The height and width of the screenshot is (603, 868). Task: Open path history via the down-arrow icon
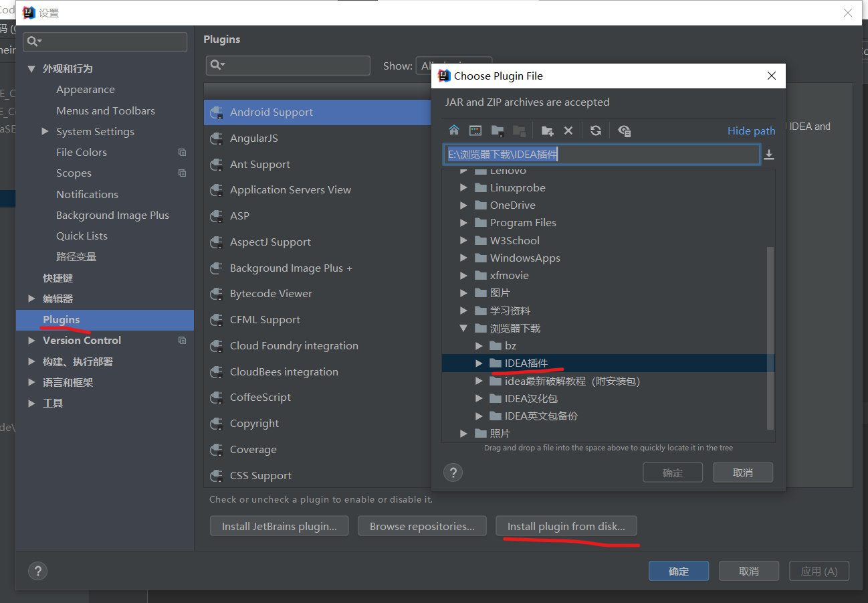click(x=769, y=155)
